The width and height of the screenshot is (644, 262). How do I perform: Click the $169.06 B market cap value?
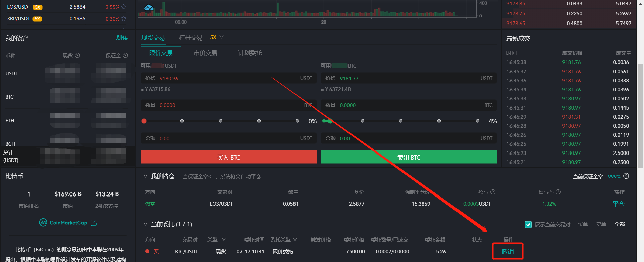pos(68,194)
